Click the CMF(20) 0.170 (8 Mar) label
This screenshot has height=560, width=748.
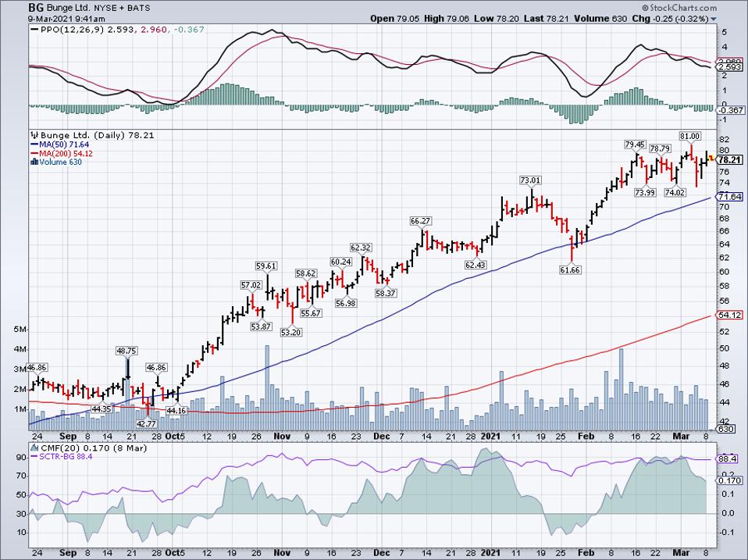[94, 448]
